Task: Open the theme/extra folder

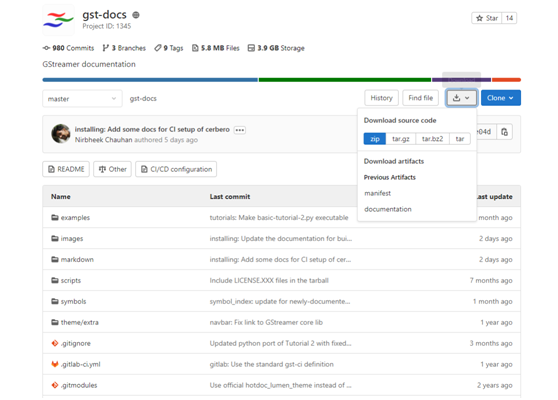Action: pos(80,322)
